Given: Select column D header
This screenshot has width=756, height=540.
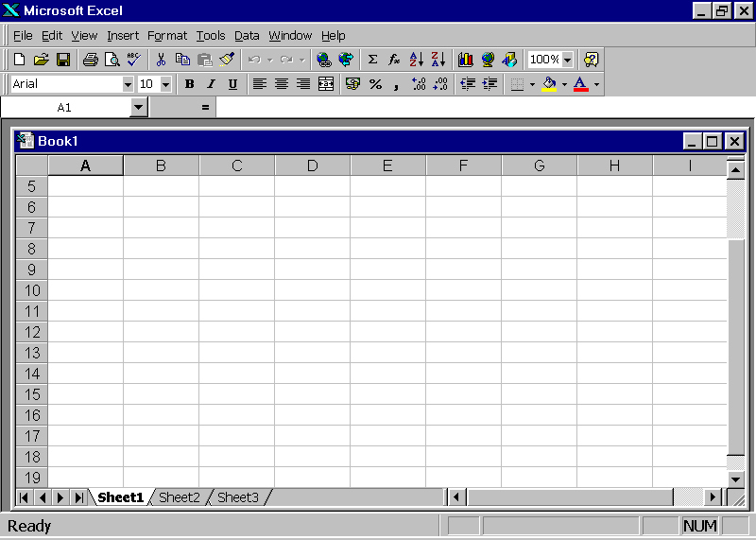Looking at the screenshot, I should pos(312,165).
